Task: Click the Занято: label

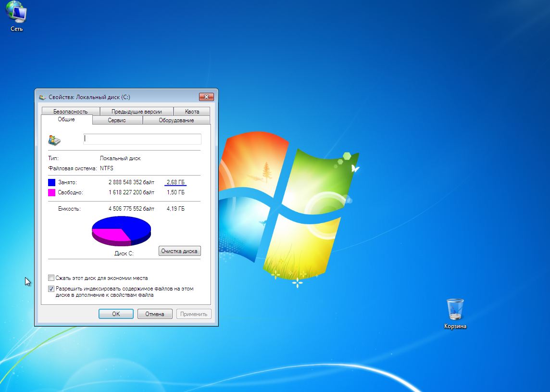Action: click(x=67, y=182)
